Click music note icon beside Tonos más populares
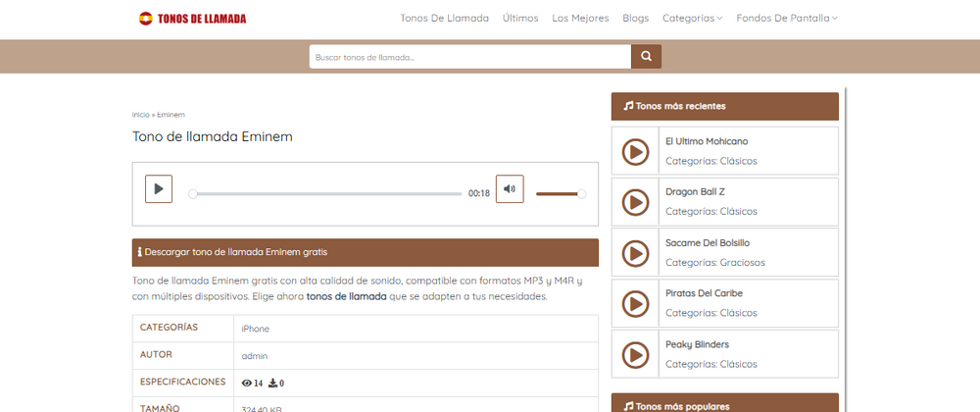The image size is (980, 412). [x=629, y=406]
